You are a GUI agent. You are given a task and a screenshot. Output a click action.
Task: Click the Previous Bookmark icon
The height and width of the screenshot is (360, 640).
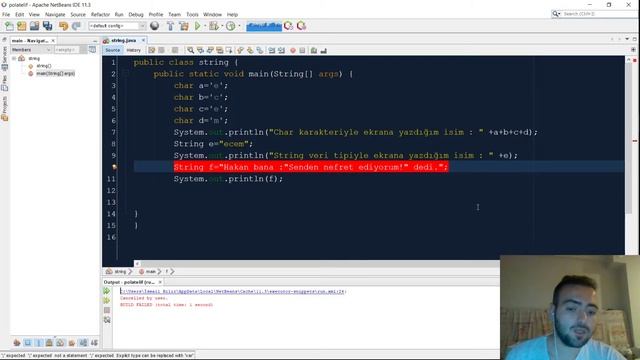pyautogui.click(x=240, y=50)
